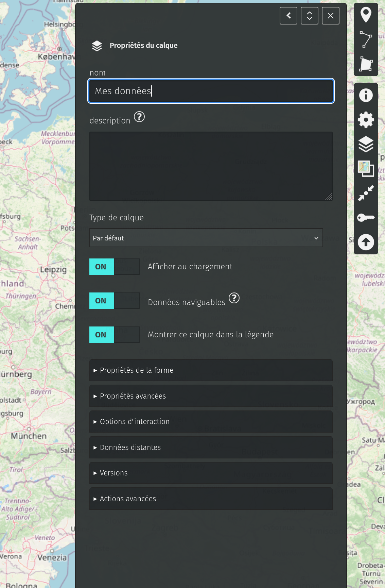Open the layers manager icon
Viewport: 385px width, 588px height.
point(366,144)
